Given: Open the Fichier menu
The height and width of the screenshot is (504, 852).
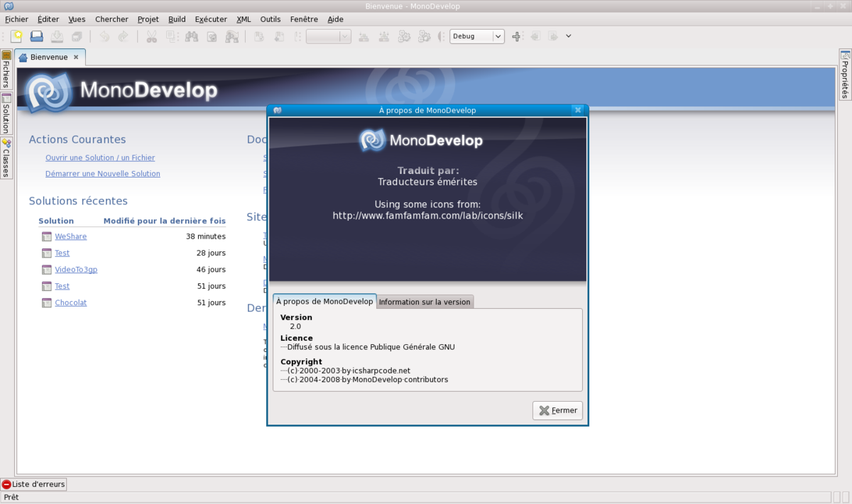Looking at the screenshot, I should [16, 19].
